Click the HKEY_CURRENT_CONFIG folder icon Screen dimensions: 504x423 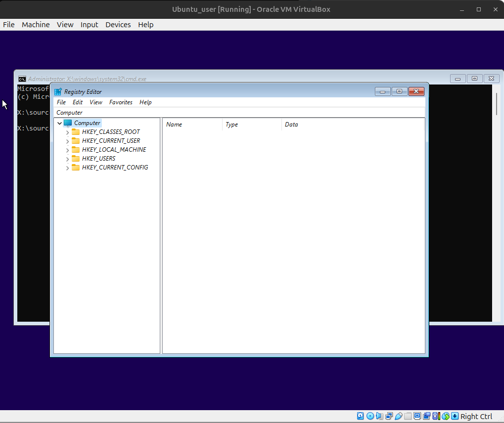pos(76,168)
